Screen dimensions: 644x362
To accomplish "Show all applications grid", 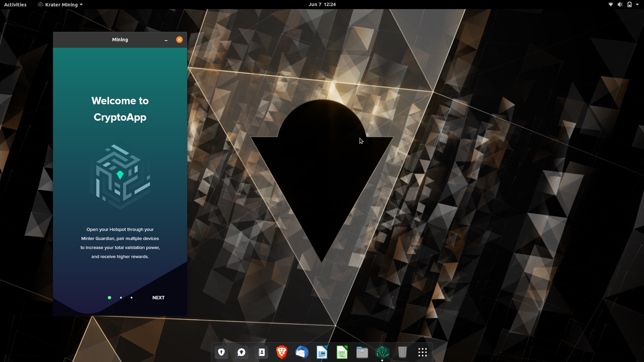I will (422, 352).
